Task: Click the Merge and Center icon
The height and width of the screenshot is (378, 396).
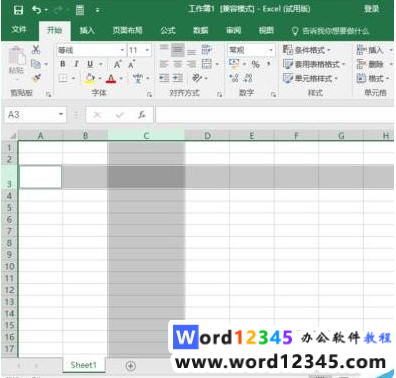Action: pos(207,64)
